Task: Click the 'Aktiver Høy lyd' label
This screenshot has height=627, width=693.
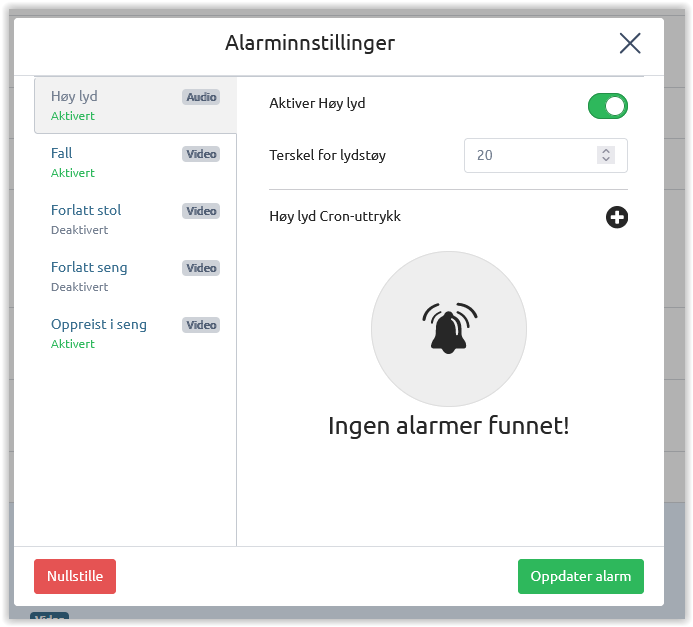Action: click(x=317, y=103)
